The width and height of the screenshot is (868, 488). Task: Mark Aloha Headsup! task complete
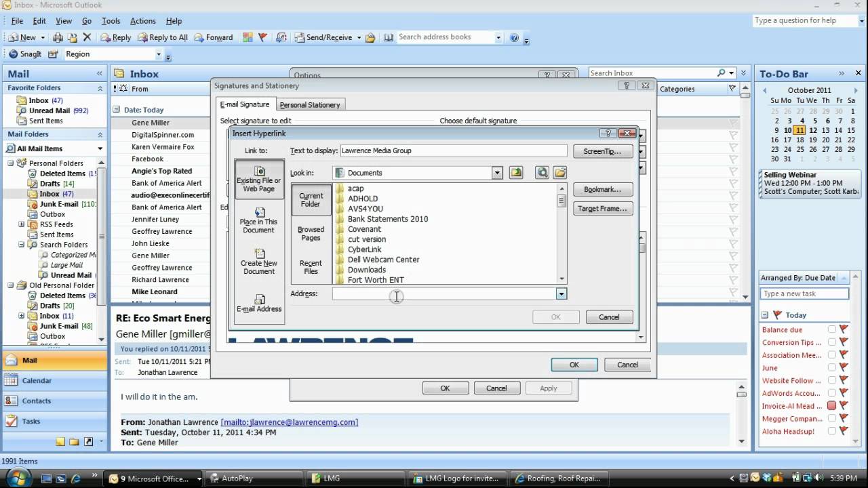(831, 431)
